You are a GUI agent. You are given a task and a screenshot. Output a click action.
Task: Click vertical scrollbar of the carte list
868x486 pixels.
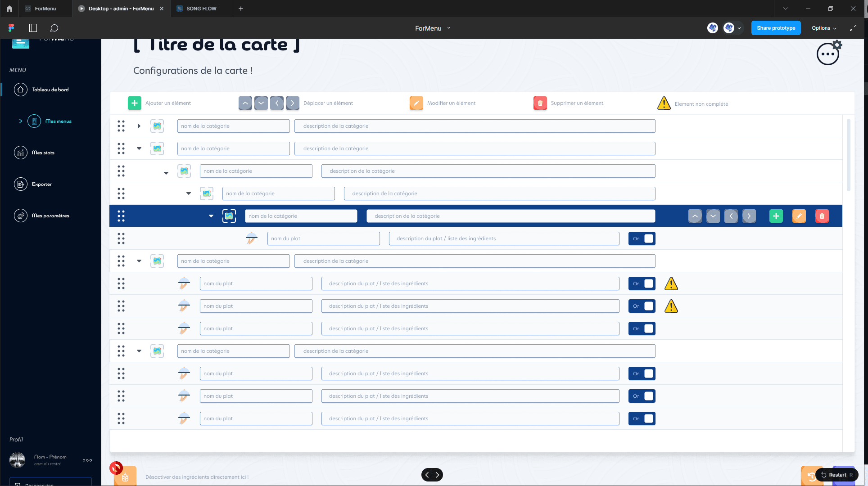point(848,155)
